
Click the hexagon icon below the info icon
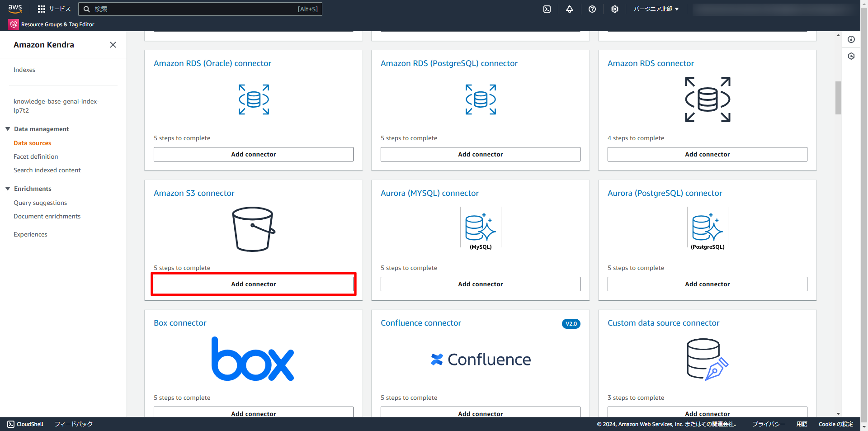(x=851, y=56)
